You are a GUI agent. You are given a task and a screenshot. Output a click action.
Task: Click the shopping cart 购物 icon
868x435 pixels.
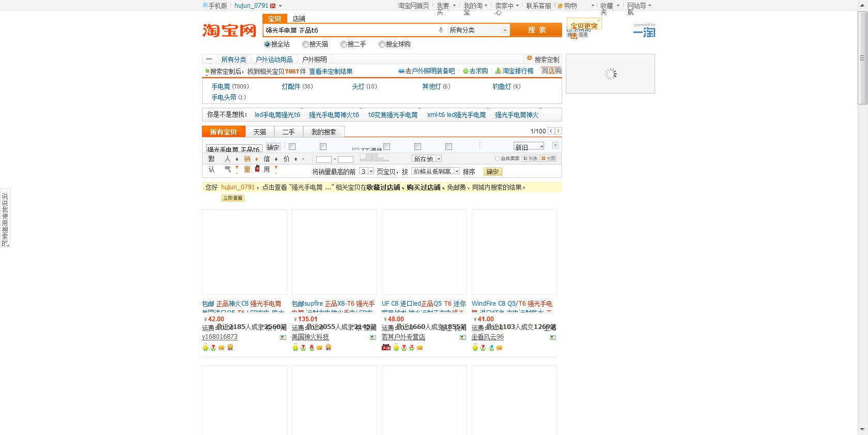point(560,6)
